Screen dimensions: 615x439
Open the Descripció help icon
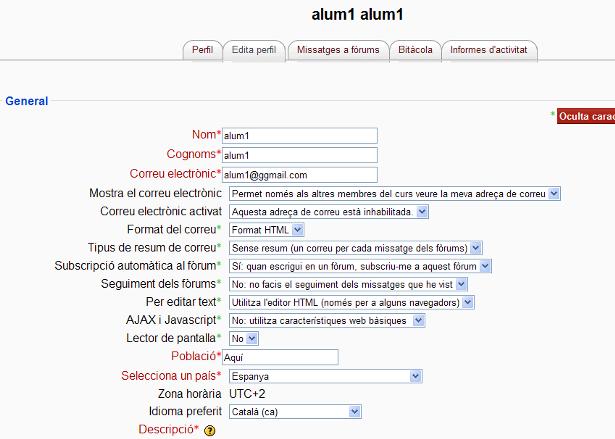[210, 430]
